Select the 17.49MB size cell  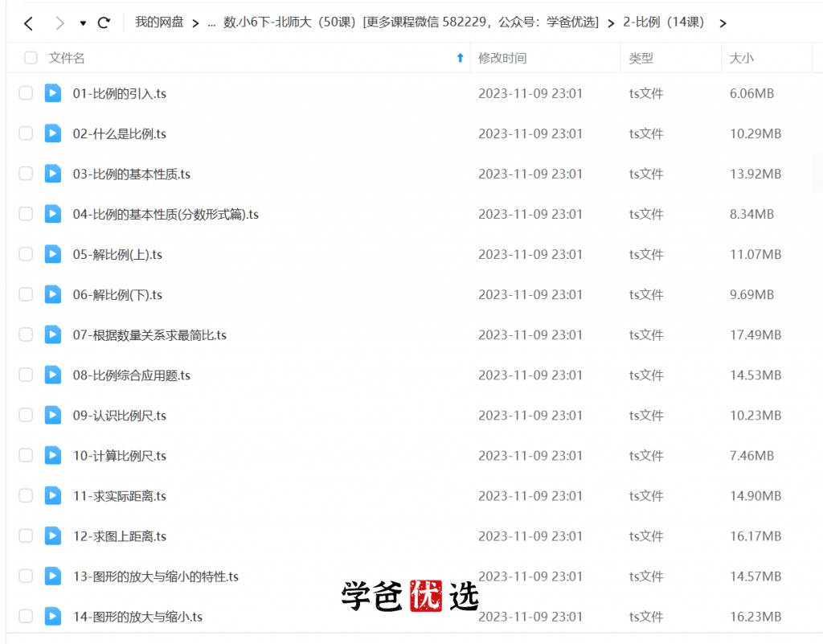(755, 334)
